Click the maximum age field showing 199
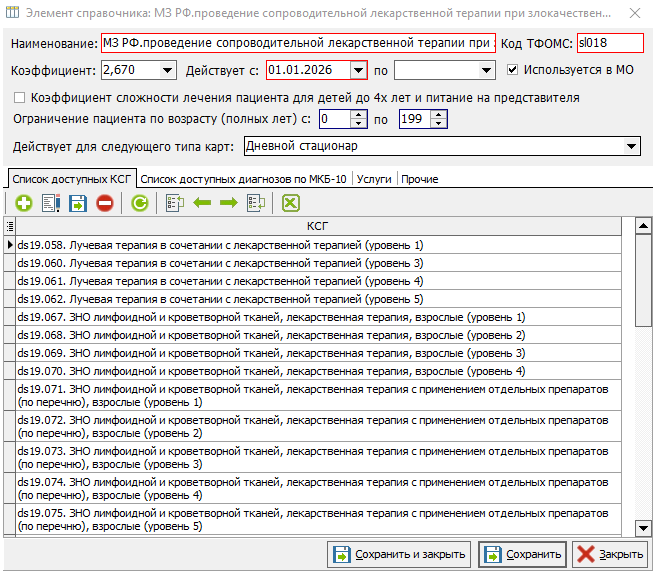This screenshot has height=572, width=657. pos(415,119)
